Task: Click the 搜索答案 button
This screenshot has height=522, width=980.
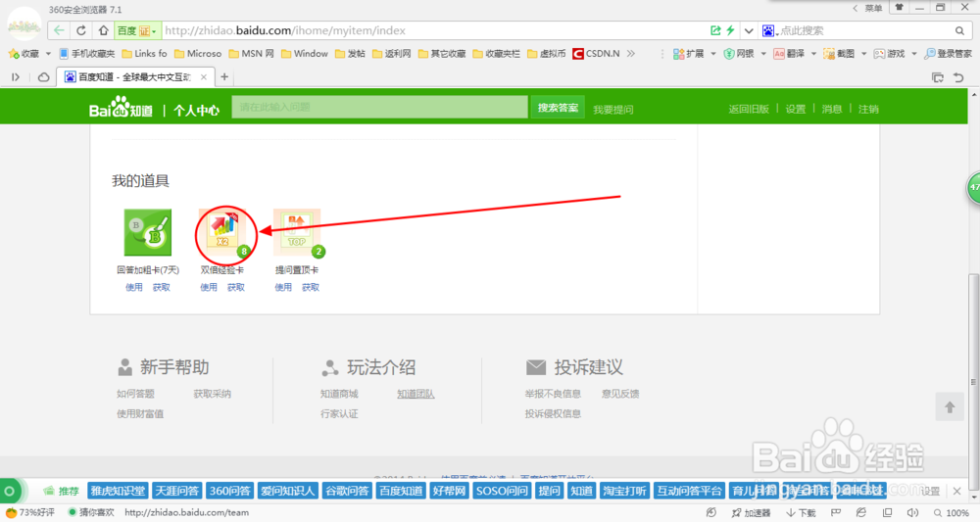Action: click(x=558, y=108)
